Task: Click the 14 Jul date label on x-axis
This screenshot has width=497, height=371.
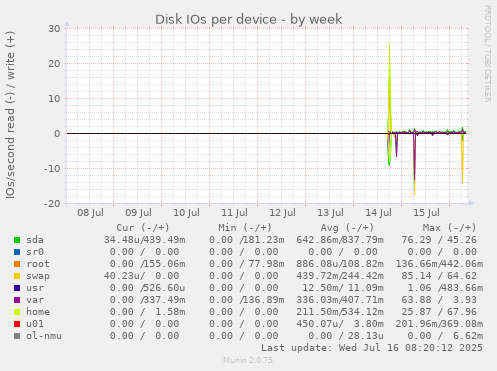Action: (x=378, y=213)
